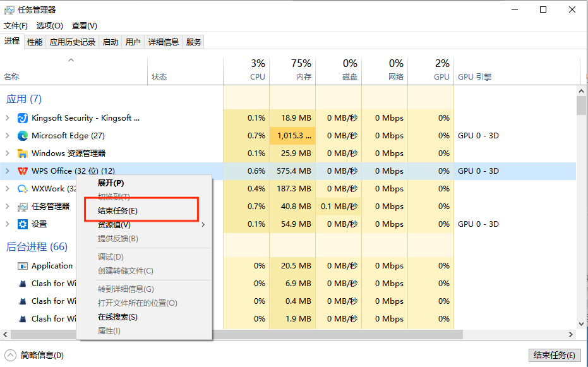Click the Application process icon in background list
The image size is (588, 367).
pyautogui.click(x=23, y=266)
